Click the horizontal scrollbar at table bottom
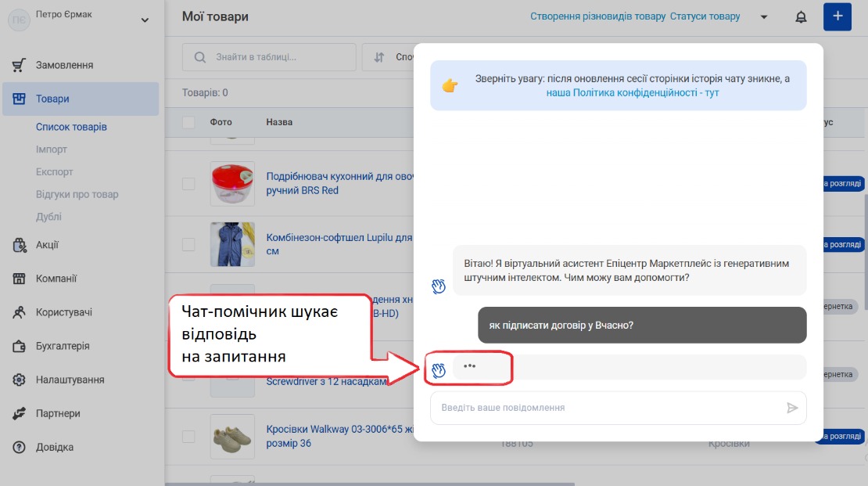 click(370, 484)
